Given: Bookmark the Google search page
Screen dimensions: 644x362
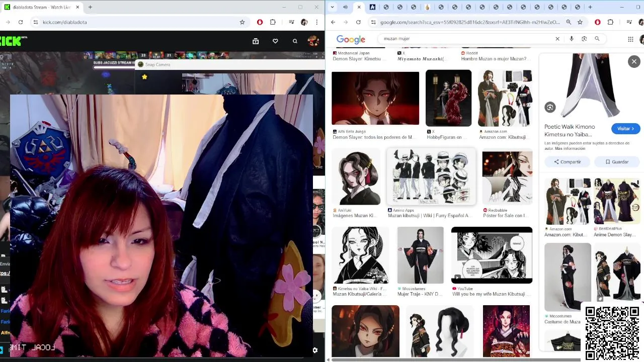Looking at the screenshot, I should click(580, 22).
